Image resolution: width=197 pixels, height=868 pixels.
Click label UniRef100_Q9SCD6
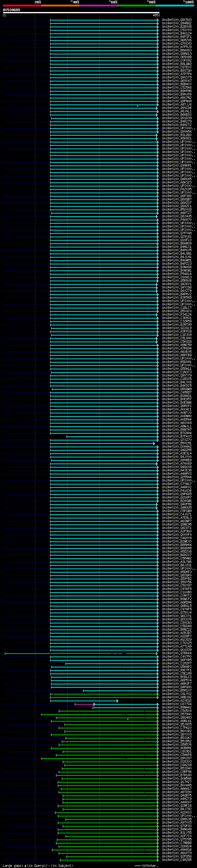tap(177, 108)
